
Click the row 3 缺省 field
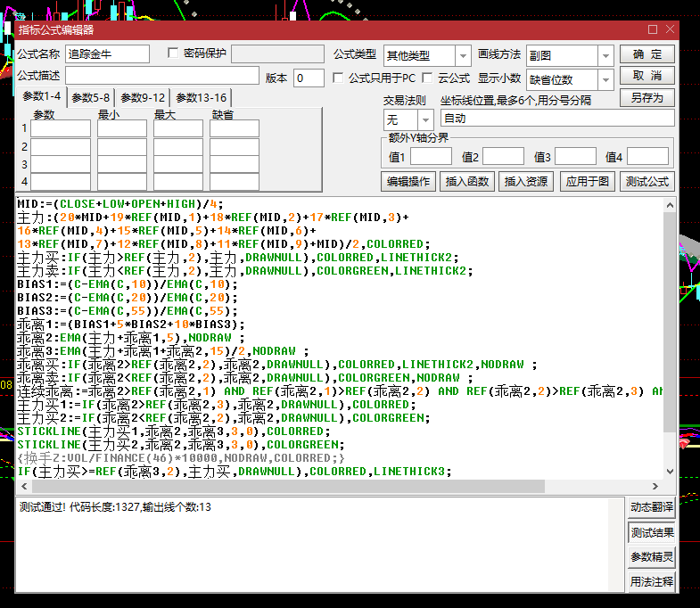(x=235, y=164)
